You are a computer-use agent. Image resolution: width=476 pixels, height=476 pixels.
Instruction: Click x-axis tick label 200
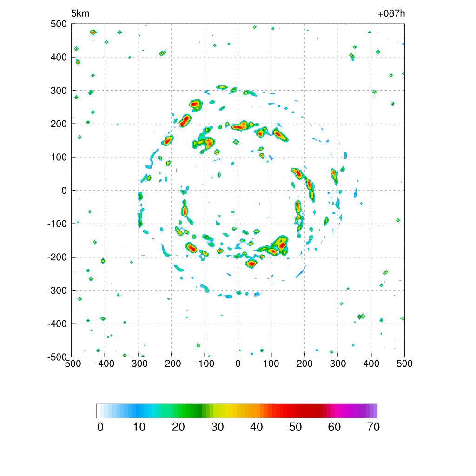coord(304,364)
